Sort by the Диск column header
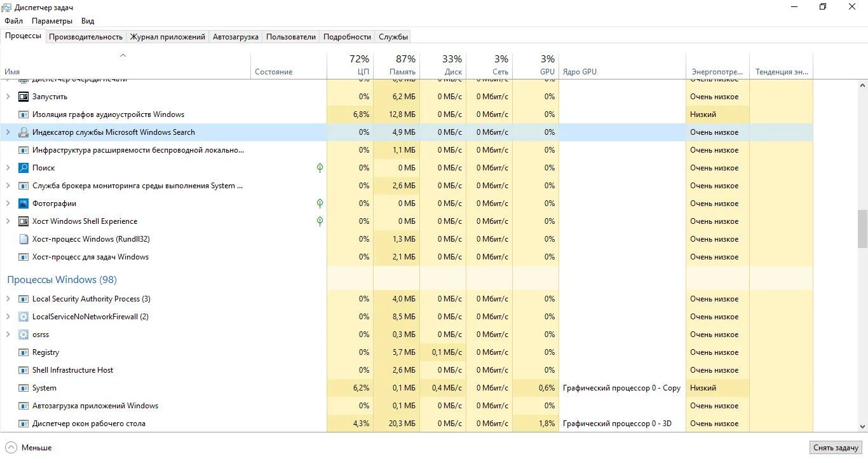The width and height of the screenshot is (868, 463). coord(443,65)
